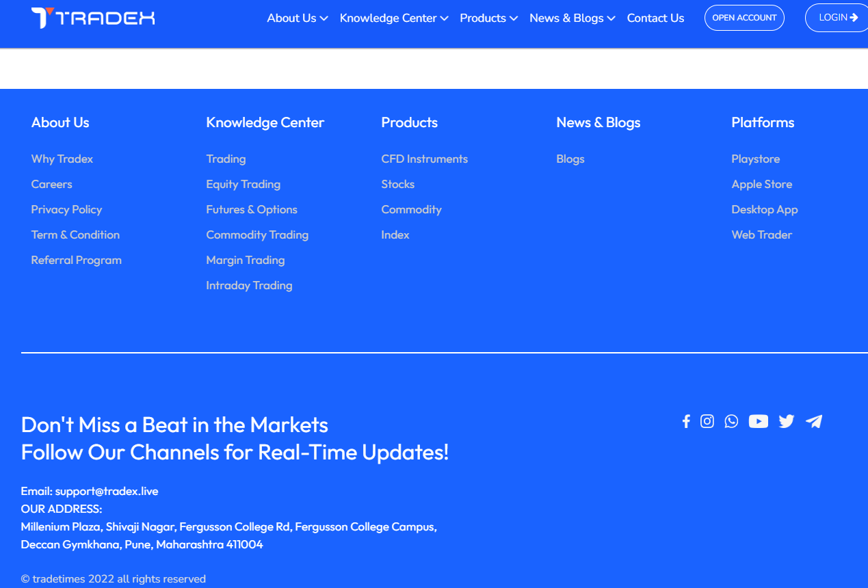
Task: Open the Margin Trading link
Action: point(246,260)
